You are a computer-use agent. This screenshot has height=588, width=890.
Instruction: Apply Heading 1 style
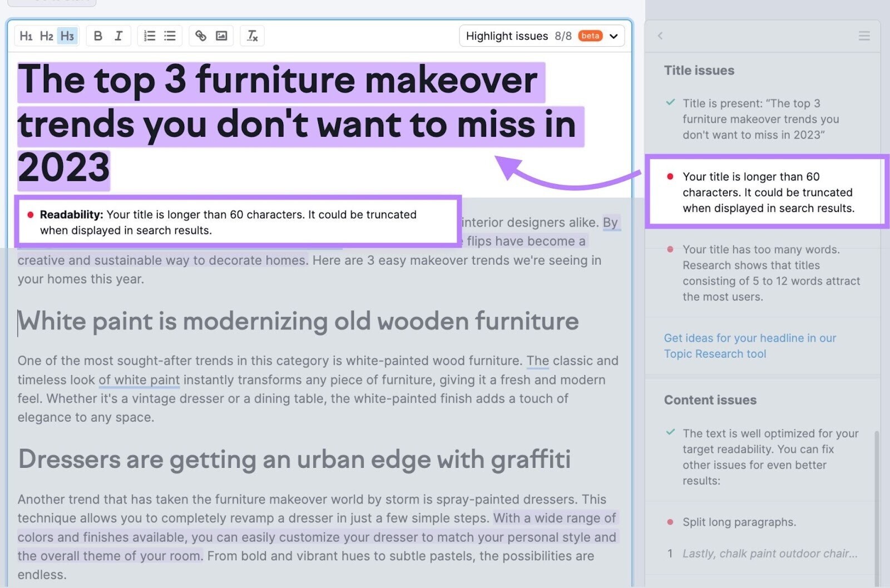click(26, 36)
